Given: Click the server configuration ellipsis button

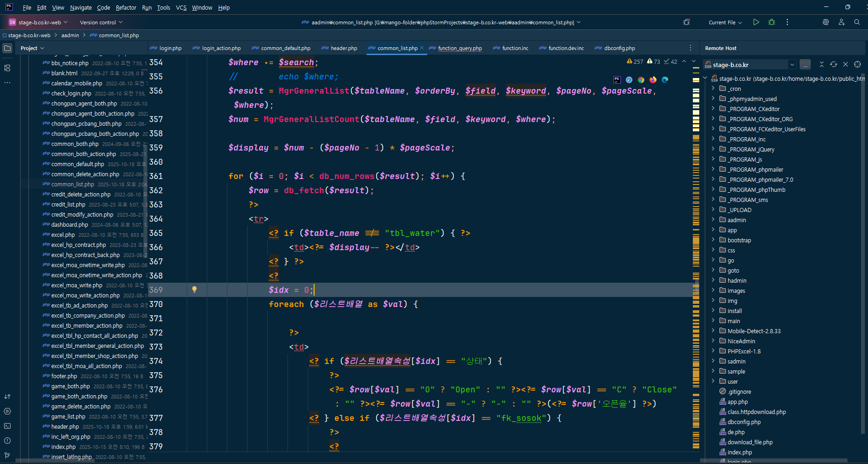Looking at the screenshot, I should (x=805, y=65).
